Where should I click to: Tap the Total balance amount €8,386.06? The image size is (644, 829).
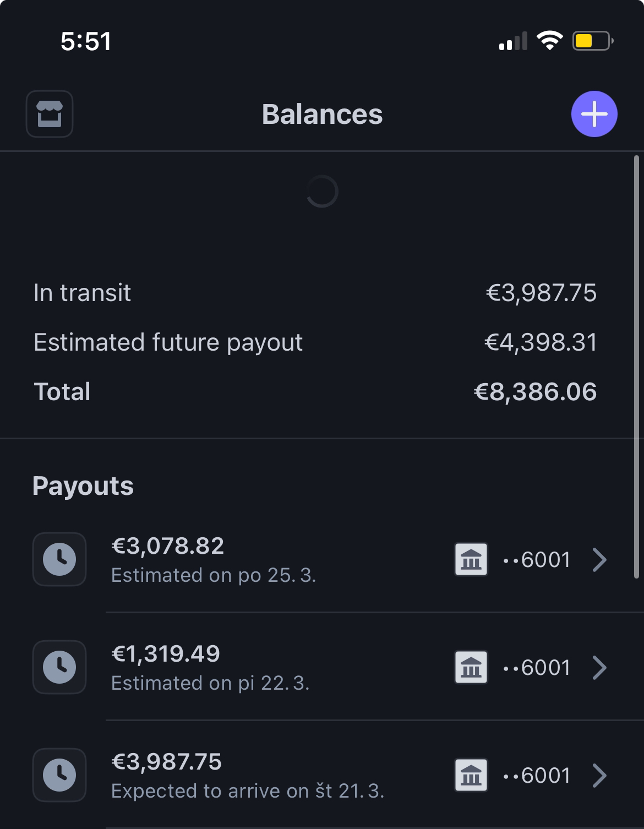point(535,392)
